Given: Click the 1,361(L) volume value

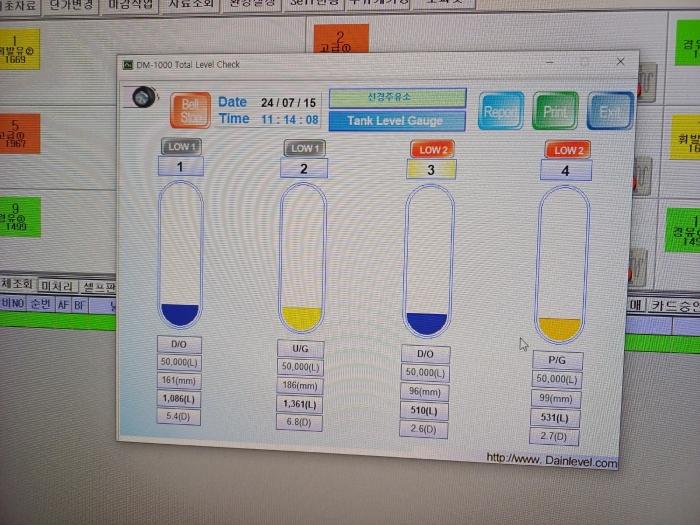Looking at the screenshot, I should coord(300,404).
